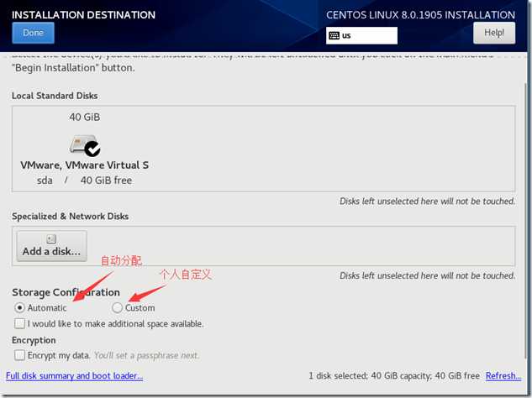This screenshot has width=532, height=398.
Task: Click the blue Done button
Action: click(x=33, y=33)
